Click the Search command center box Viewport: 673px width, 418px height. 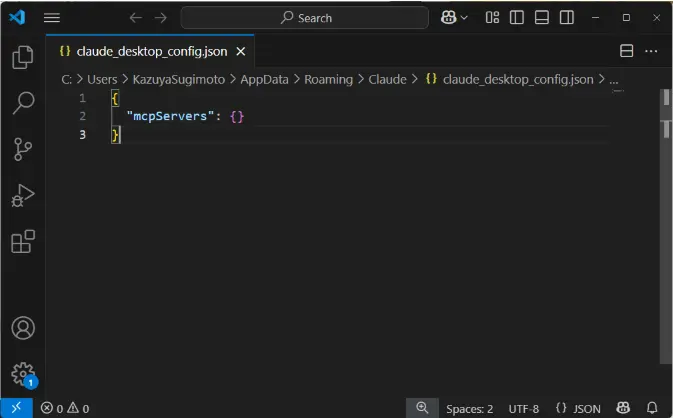[305, 17]
